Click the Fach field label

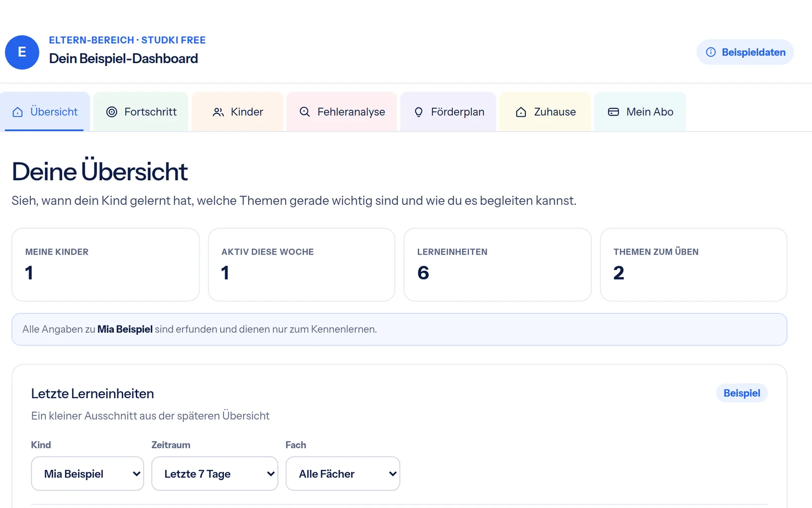[x=296, y=445]
